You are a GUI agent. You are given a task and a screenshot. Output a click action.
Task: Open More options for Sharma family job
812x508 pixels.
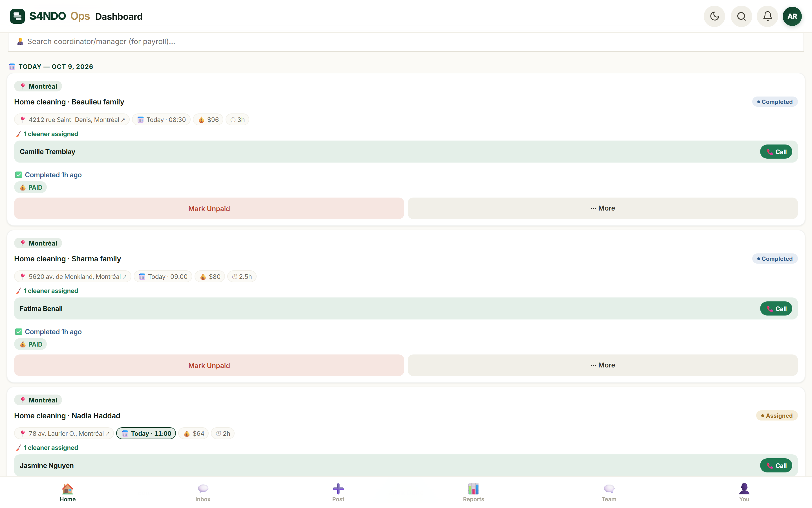coord(603,365)
